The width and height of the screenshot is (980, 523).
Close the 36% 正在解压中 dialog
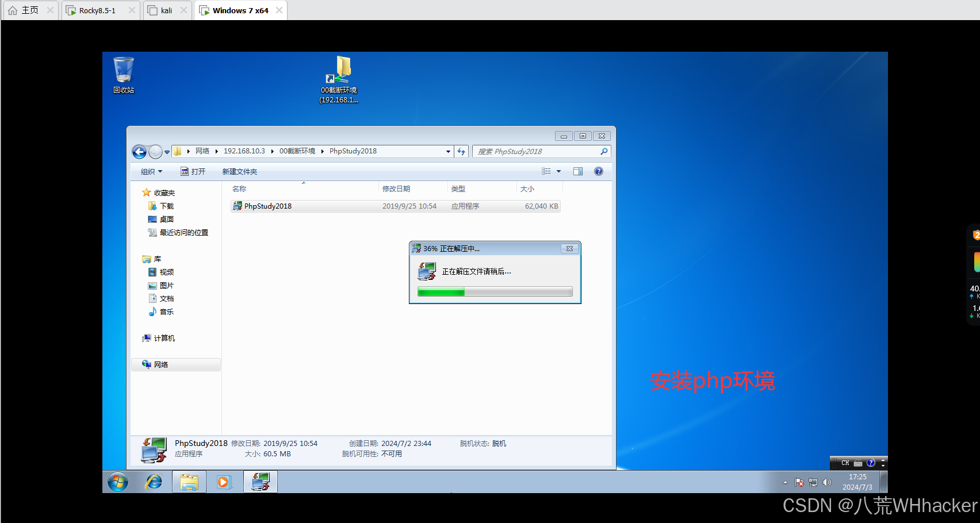569,249
